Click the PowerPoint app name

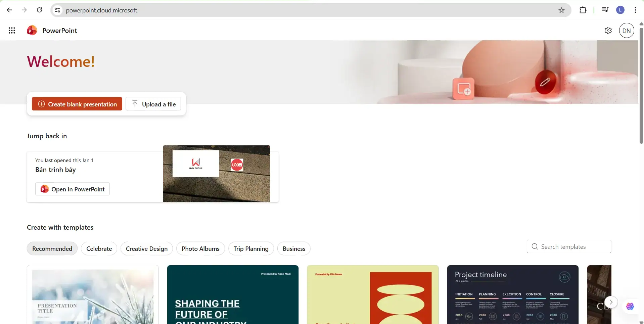click(x=60, y=31)
